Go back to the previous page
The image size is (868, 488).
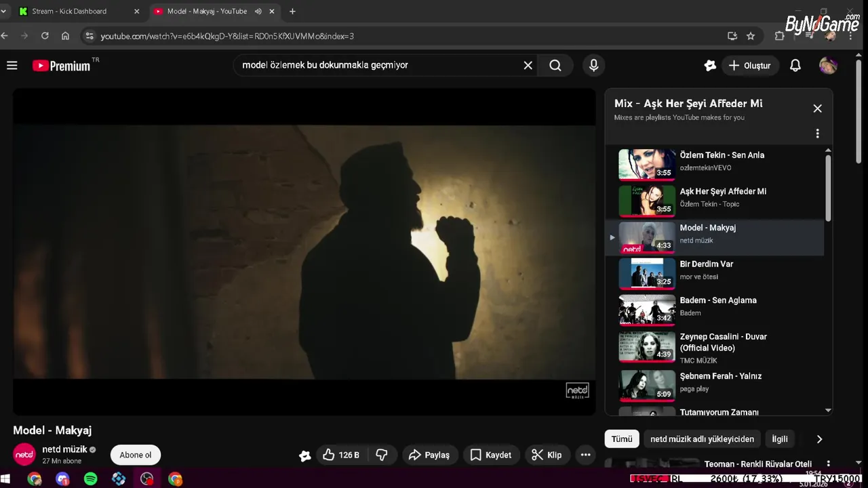[5, 36]
